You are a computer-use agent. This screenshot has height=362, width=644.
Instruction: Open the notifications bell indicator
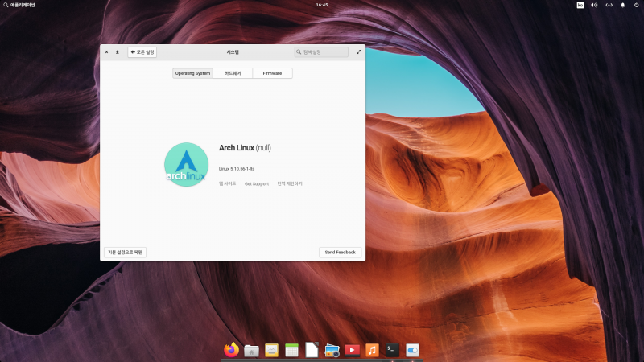click(x=622, y=5)
